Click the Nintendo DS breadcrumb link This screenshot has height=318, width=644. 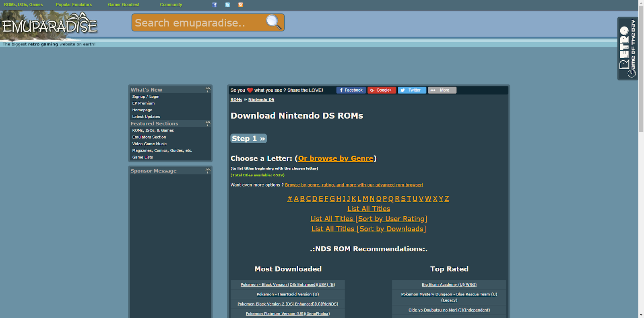261,100
